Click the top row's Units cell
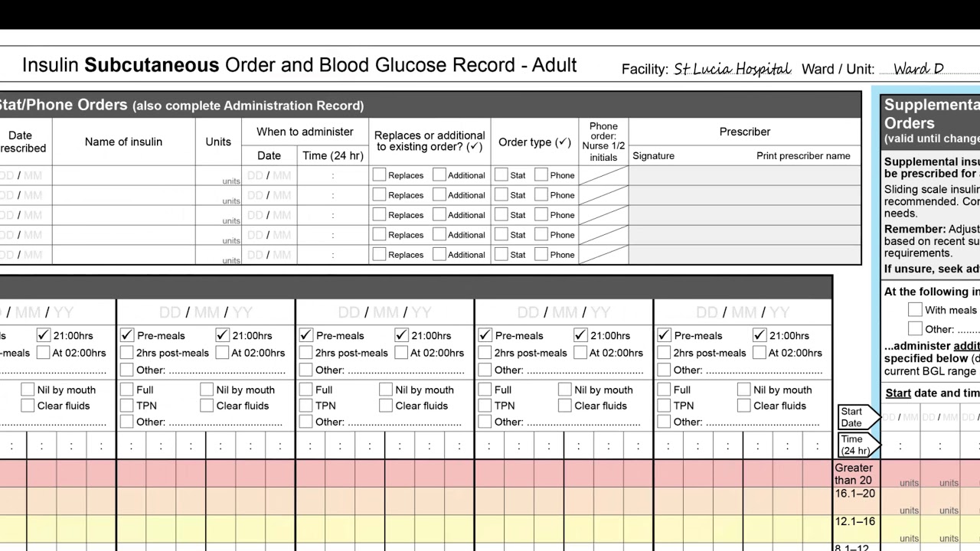This screenshot has width=980, height=551. pyautogui.click(x=218, y=175)
